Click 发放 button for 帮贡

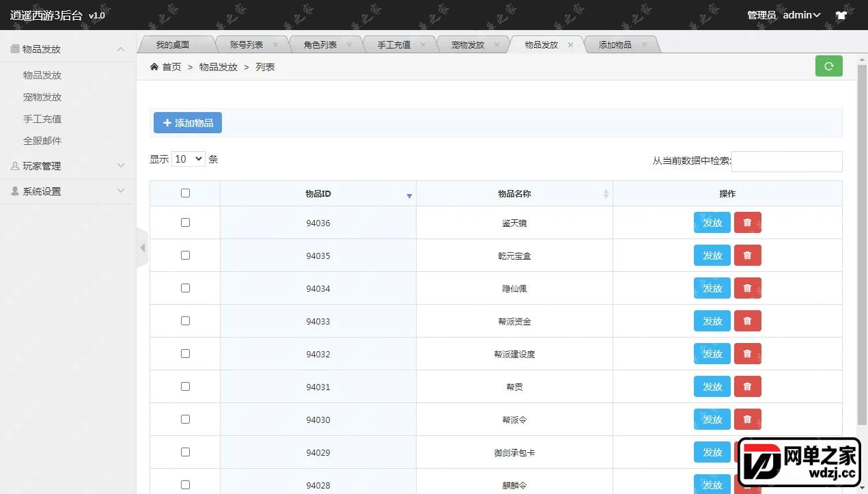(712, 387)
